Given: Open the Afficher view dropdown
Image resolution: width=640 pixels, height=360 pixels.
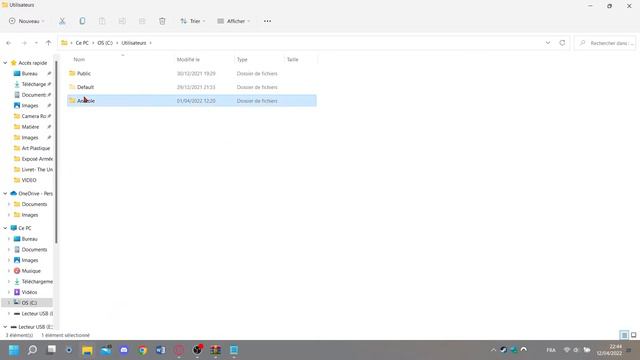Looking at the screenshot, I should [234, 21].
